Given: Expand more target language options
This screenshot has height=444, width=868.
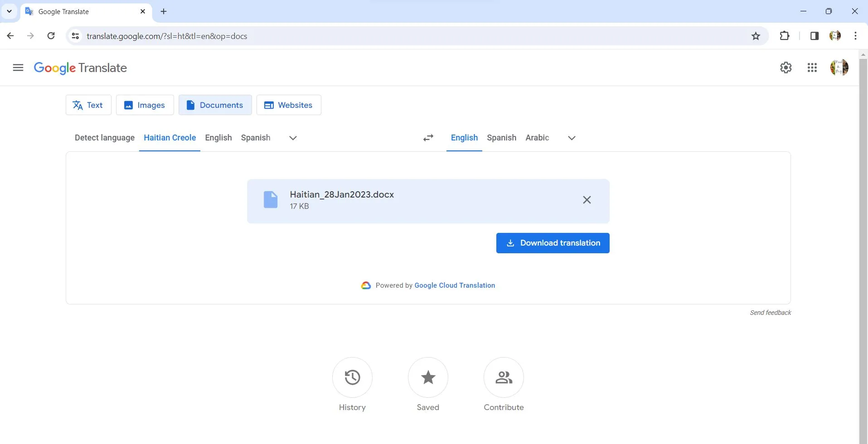Looking at the screenshot, I should 571,138.
